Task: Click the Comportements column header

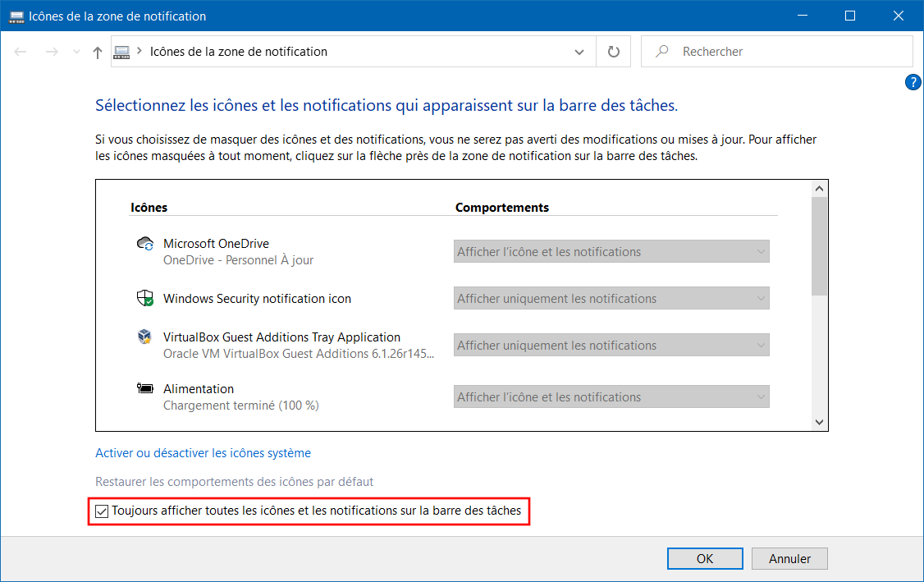Action: (502, 208)
